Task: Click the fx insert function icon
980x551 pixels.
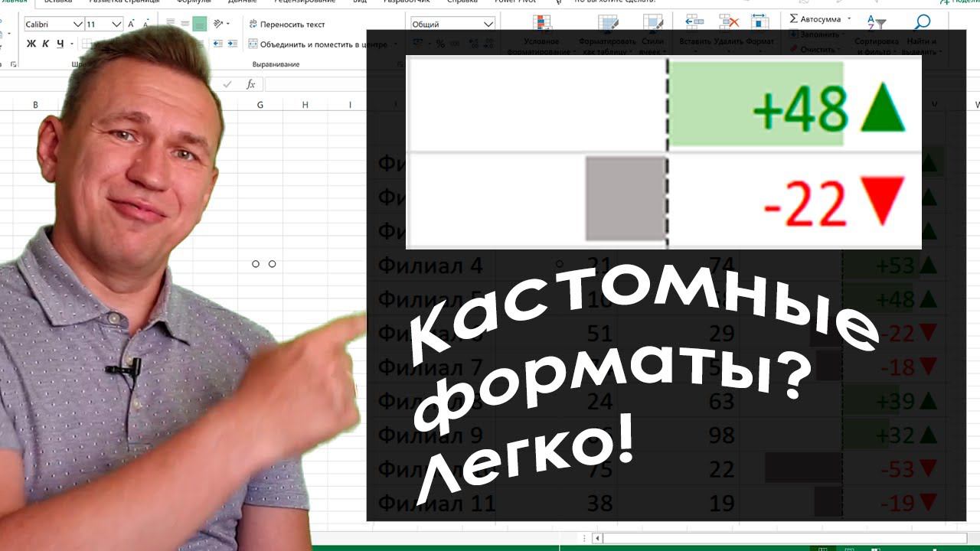Action: point(250,84)
